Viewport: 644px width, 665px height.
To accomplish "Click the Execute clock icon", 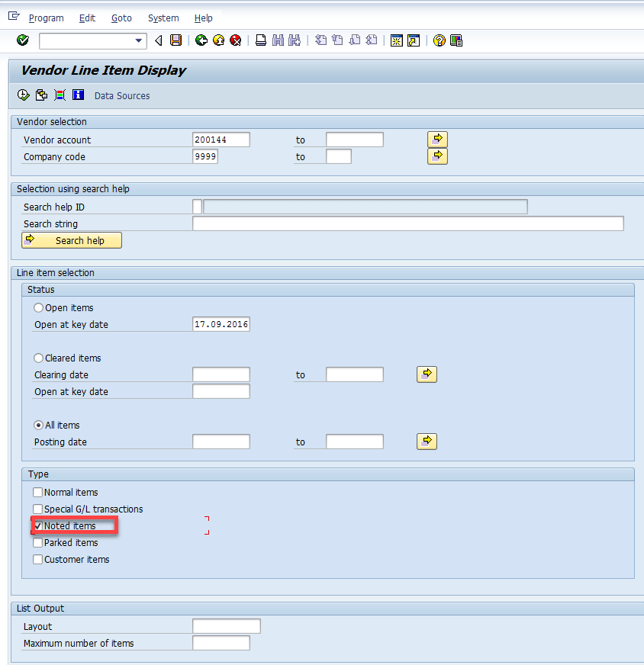I will point(23,95).
